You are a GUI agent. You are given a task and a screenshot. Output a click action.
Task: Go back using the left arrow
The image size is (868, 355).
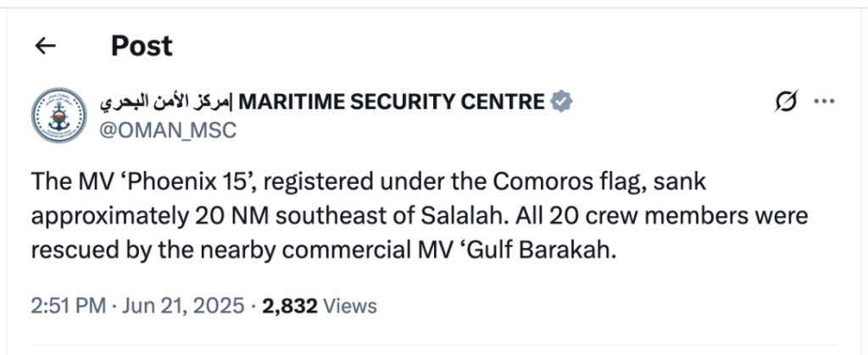point(46,46)
